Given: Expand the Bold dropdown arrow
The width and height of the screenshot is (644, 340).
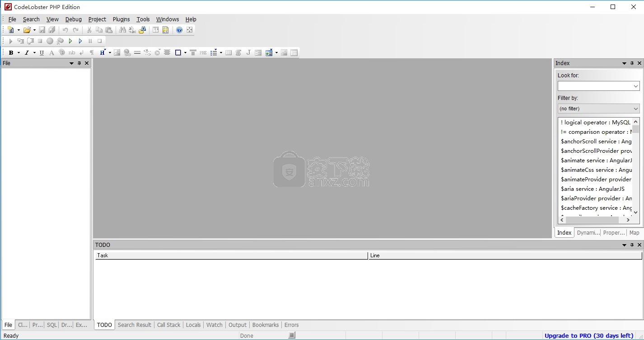Looking at the screenshot, I should tap(19, 52).
